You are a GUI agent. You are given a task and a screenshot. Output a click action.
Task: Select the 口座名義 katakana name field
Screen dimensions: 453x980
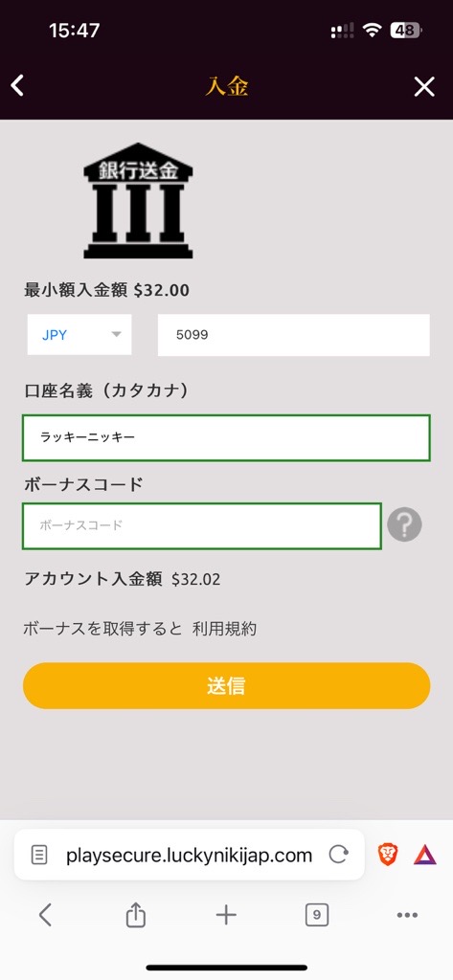(x=226, y=437)
